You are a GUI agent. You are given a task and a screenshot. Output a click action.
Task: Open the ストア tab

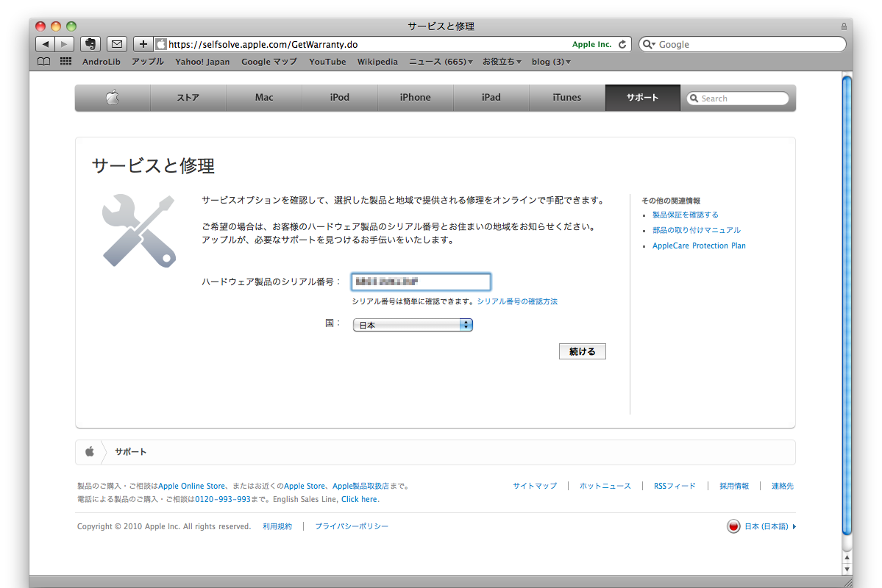[188, 98]
